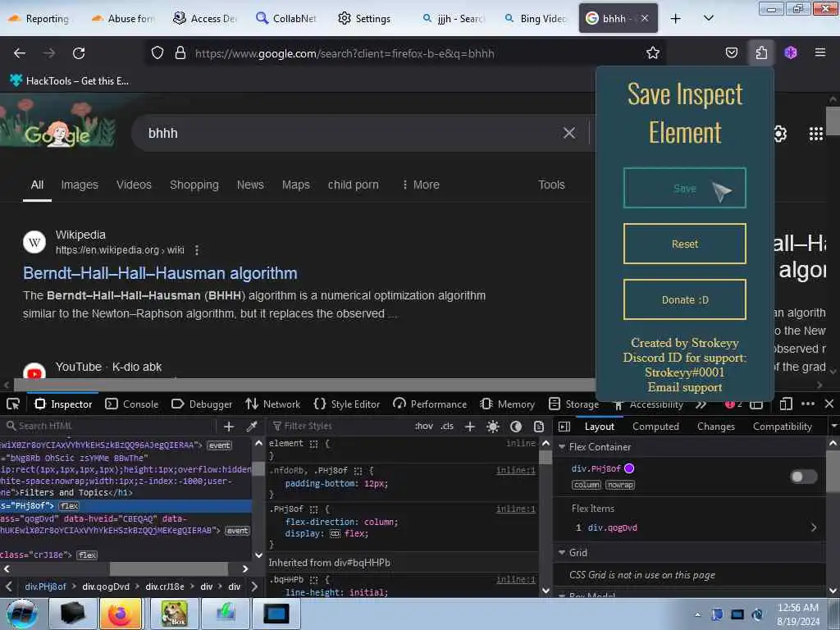
Task: Open Firefox hamburger application menu
Action: pyautogui.click(x=819, y=53)
